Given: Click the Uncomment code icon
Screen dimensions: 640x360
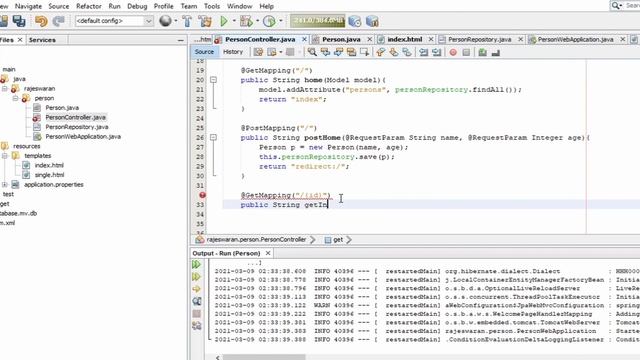Looking at the screenshot, I should 496,52.
